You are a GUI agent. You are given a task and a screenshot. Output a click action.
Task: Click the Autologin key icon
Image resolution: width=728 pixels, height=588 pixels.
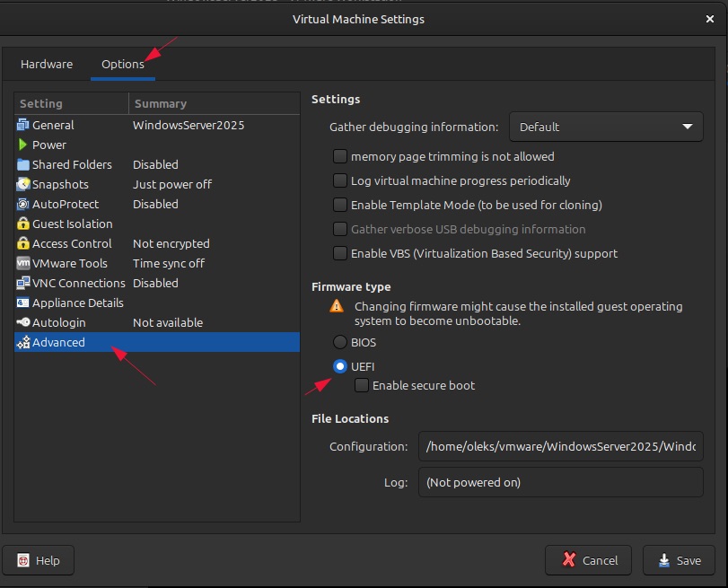23,322
